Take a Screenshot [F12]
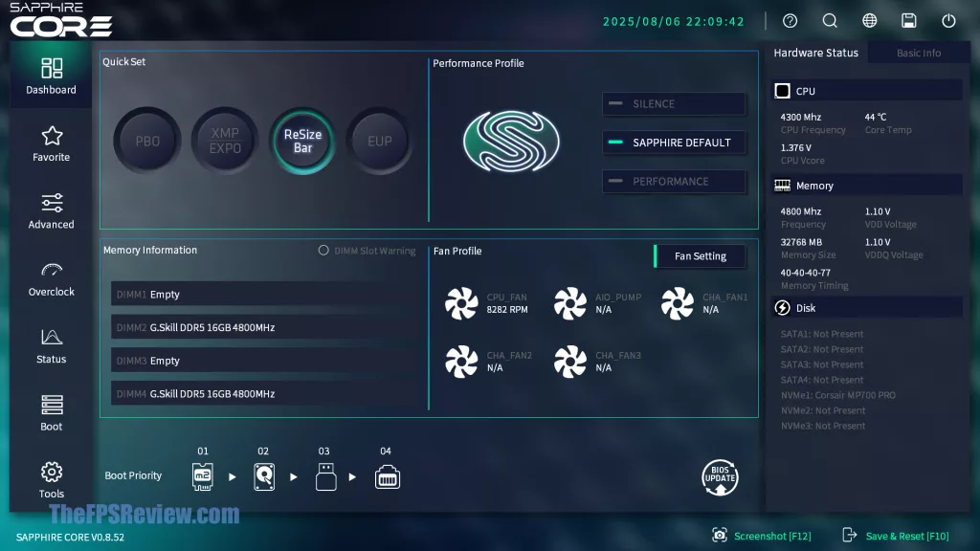This screenshot has height=551, width=980. 762,536
